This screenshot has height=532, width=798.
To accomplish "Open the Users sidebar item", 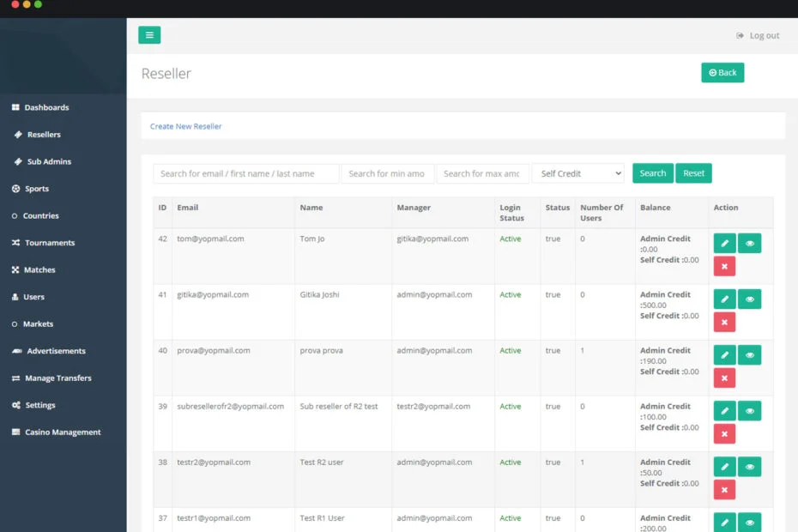I will (x=28, y=297).
